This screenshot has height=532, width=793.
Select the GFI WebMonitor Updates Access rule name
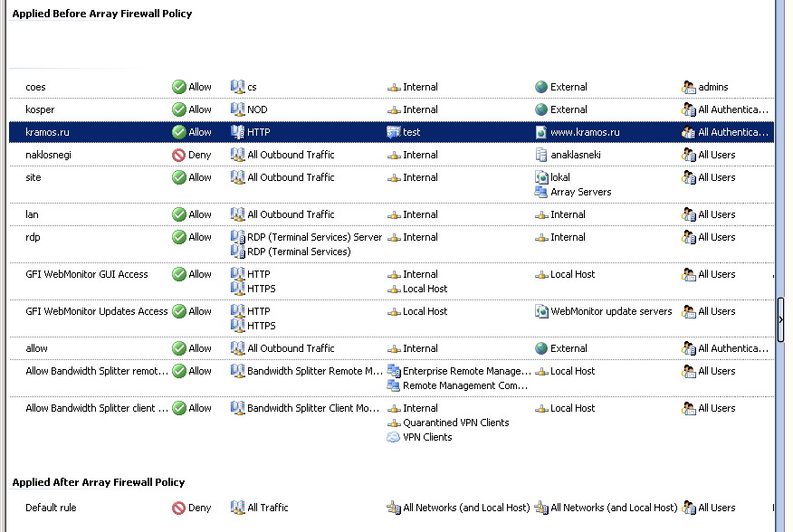[97, 311]
